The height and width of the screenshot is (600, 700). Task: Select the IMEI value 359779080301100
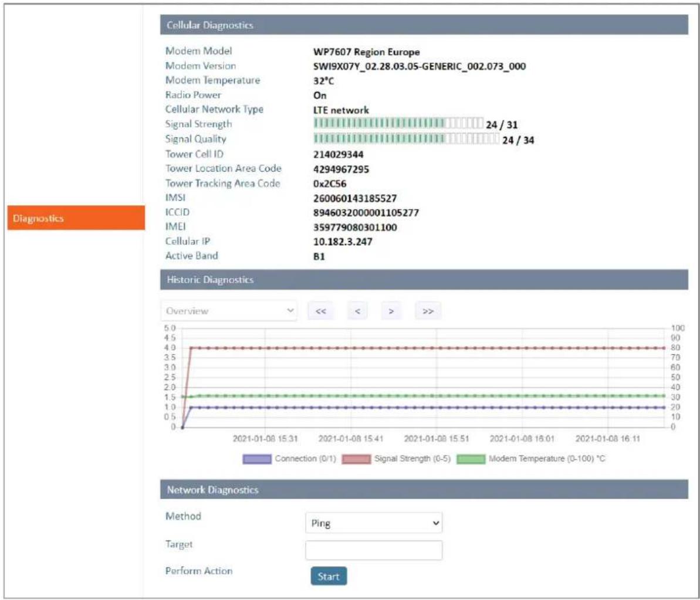356,228
